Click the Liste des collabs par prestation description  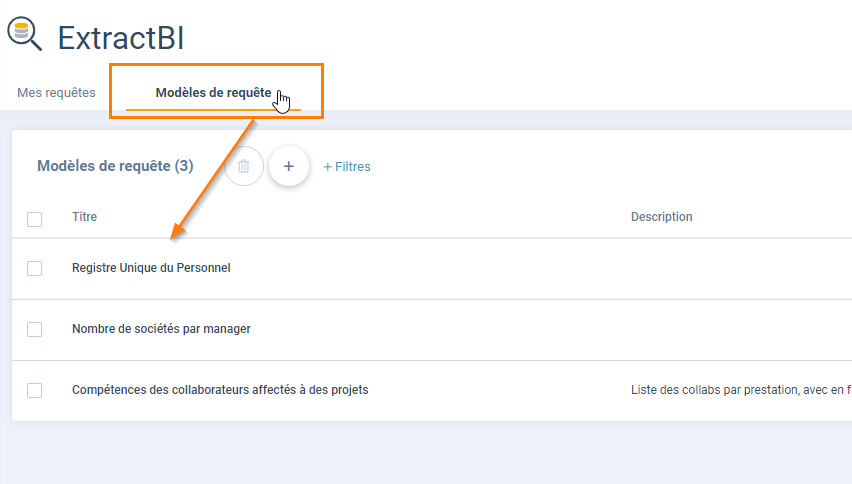pos(740,390)
